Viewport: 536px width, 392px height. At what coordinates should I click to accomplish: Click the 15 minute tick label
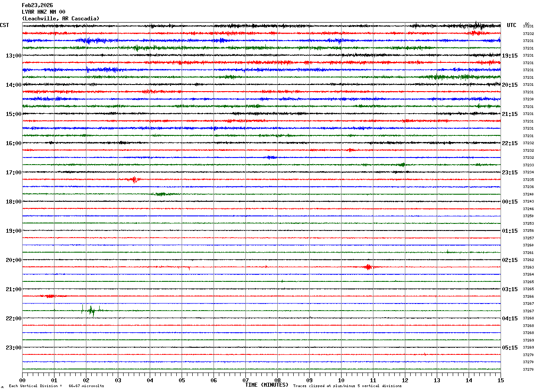pyautogui.click(x=501, y=380)
